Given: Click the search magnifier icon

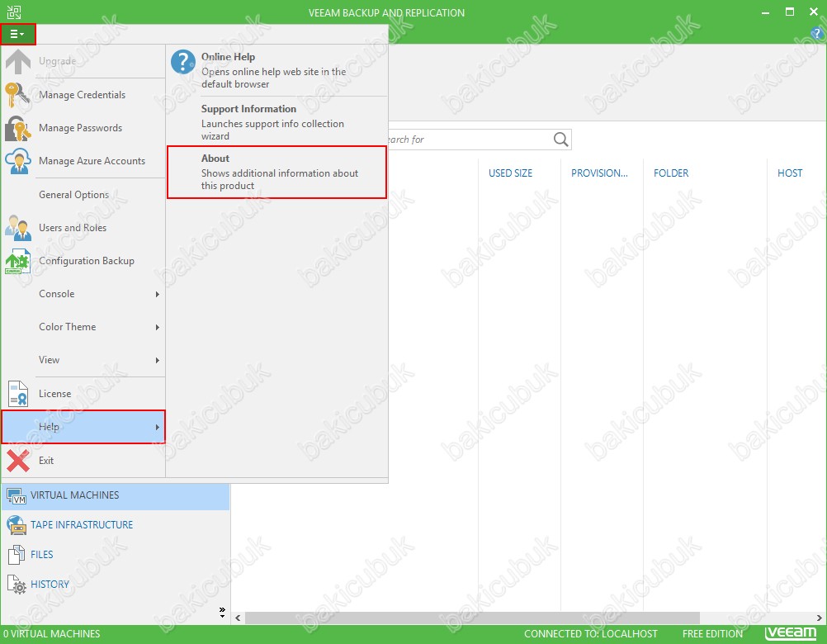Looking at the screenshot, I should pos(560,140).
